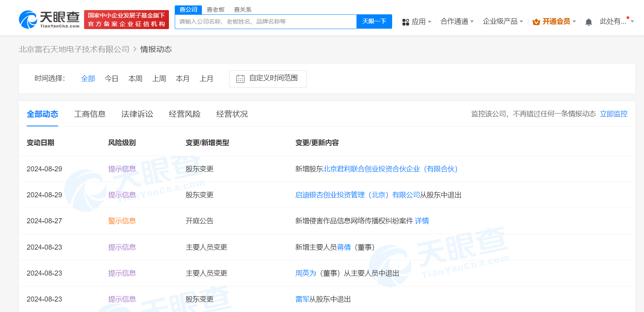Select the 查老板 search tab
Screen dimensions: 644x312
(215, 10)
